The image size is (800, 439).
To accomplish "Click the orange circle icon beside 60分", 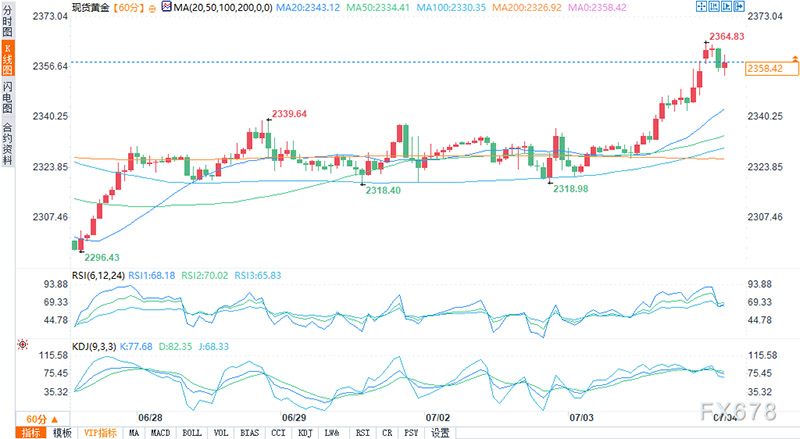I will [x=153, y=9].
